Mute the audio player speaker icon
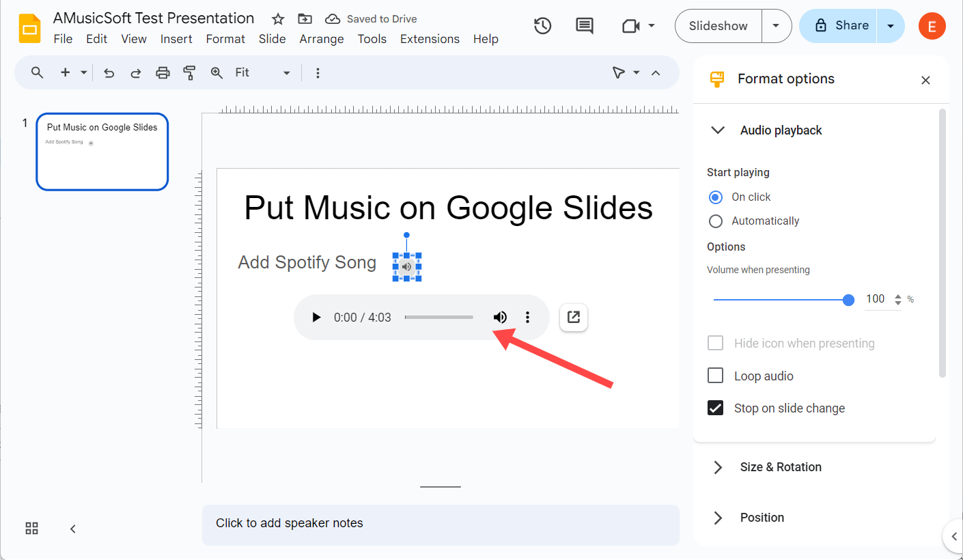The height and width of the screenshot is (560, 963). point(501,318)
